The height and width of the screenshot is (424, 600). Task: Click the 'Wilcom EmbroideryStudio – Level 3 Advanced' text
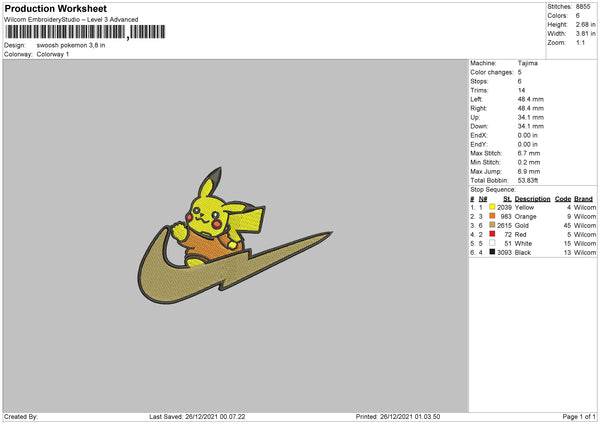coord(71,20)
